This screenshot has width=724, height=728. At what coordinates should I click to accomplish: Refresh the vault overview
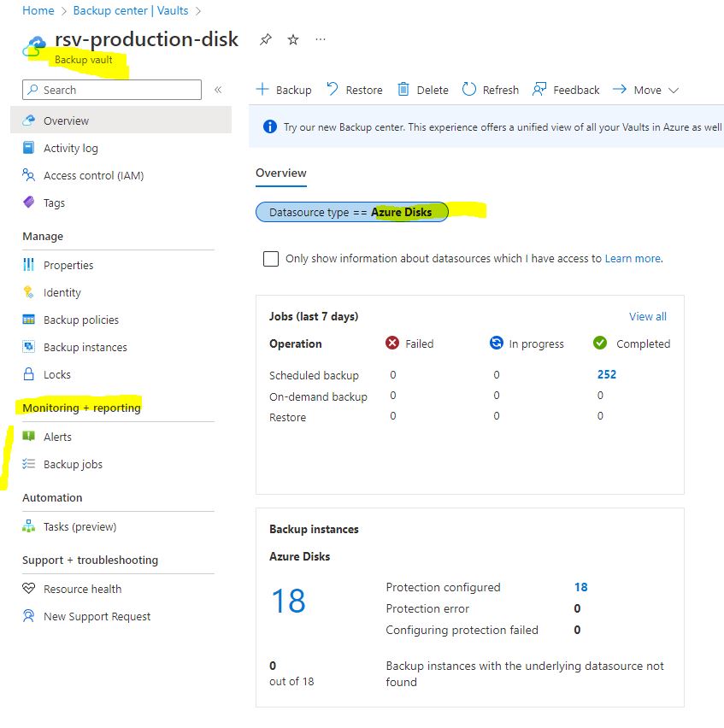tap(490, 89)
